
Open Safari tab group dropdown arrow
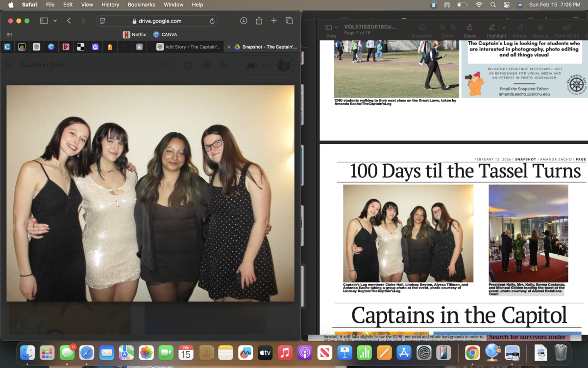[55, 21]
